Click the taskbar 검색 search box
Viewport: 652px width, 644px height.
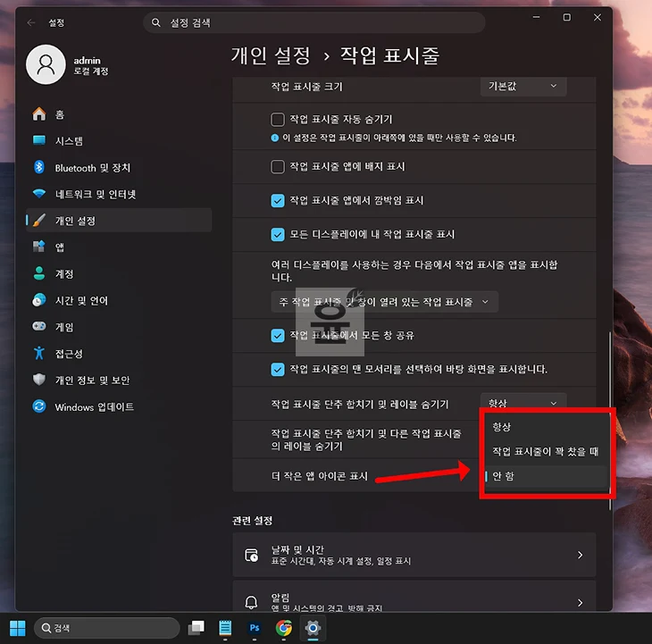tap(107, 628)
